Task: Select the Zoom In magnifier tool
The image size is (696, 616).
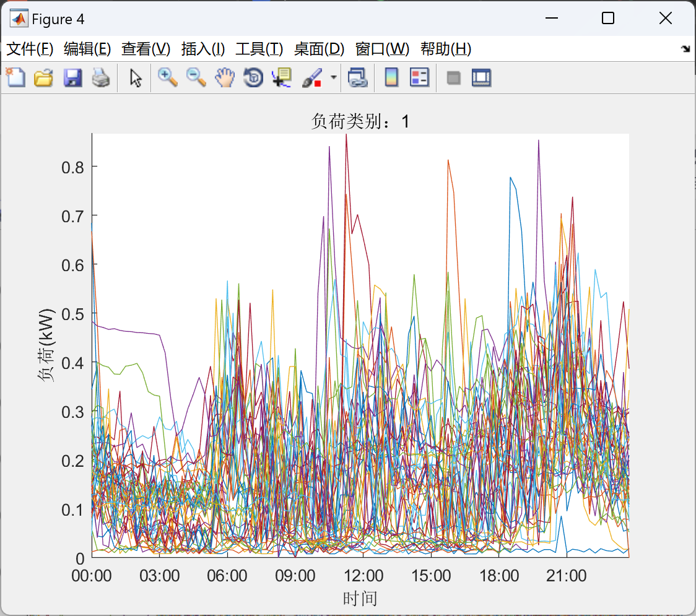Action: [168, 77]
